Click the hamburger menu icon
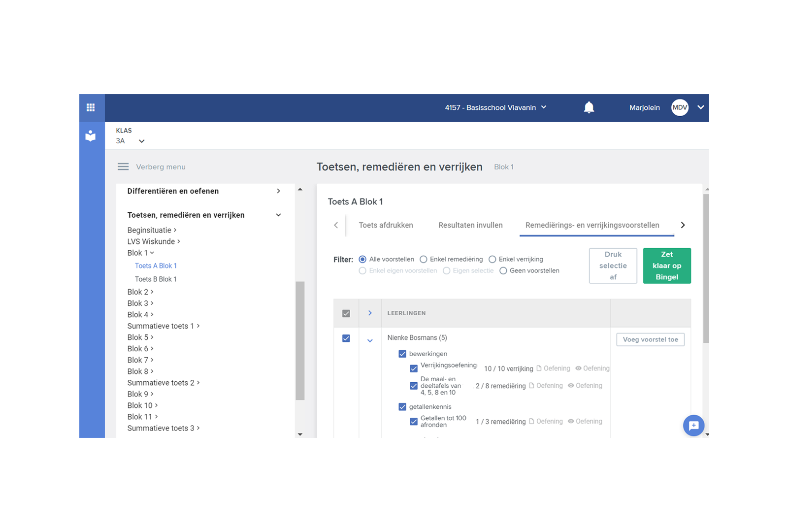 (123, 167)
